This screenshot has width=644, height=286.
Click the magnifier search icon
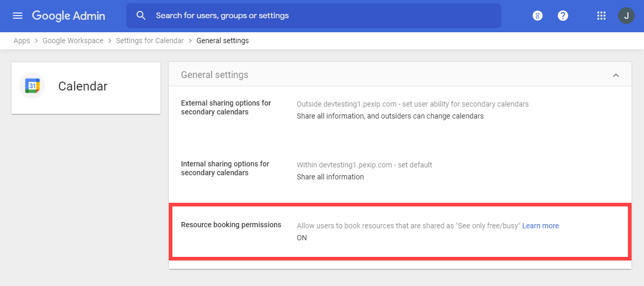pos(141,16)
